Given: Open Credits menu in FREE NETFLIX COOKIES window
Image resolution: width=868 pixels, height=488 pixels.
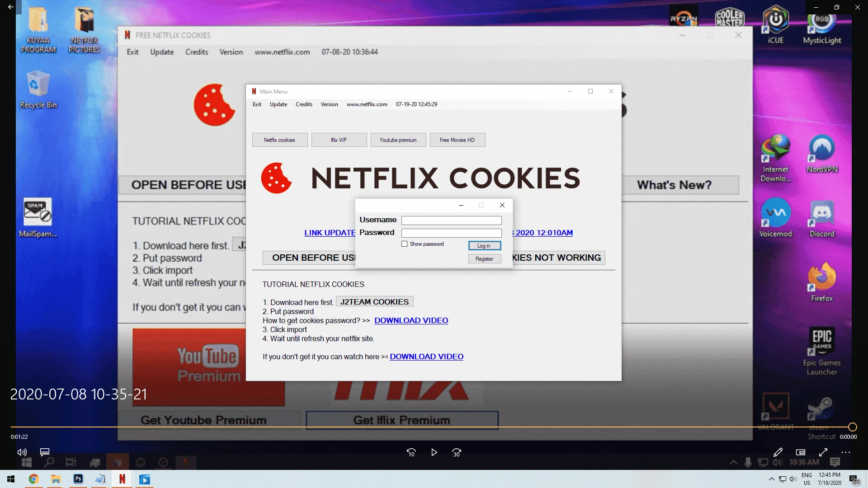Looking at the screenshot, I should click(x=197, y=52).
